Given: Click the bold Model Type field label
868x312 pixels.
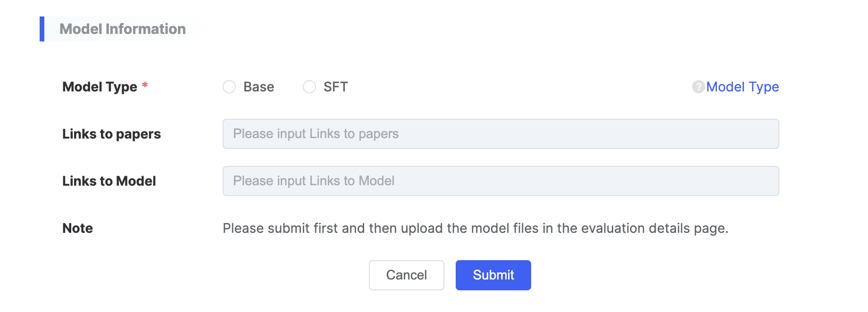Looking at the screenshot, I should [100, 87].
